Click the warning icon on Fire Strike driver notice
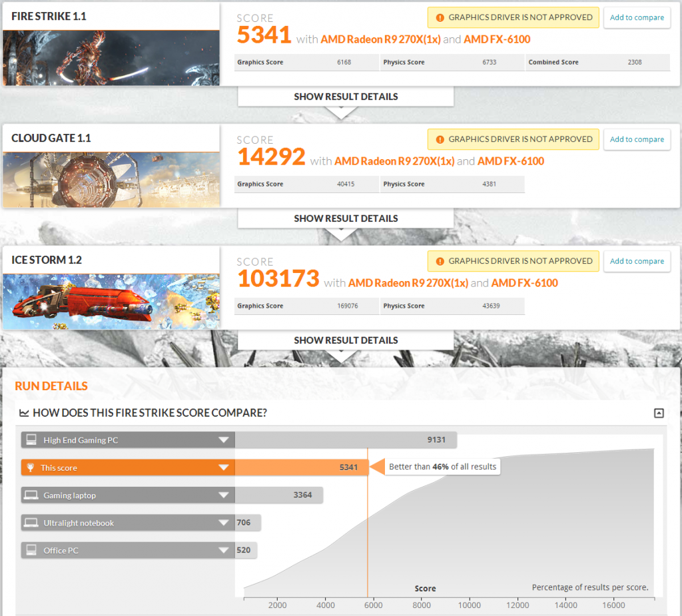This screenshot has height=616, width=682. (440, 18)
